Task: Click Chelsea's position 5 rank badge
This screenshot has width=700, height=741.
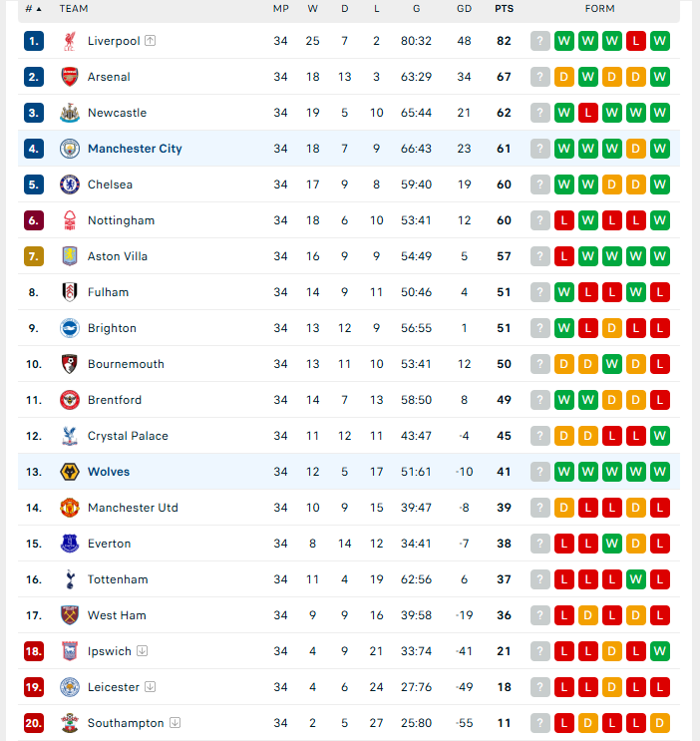Action: tap(34, 185)
